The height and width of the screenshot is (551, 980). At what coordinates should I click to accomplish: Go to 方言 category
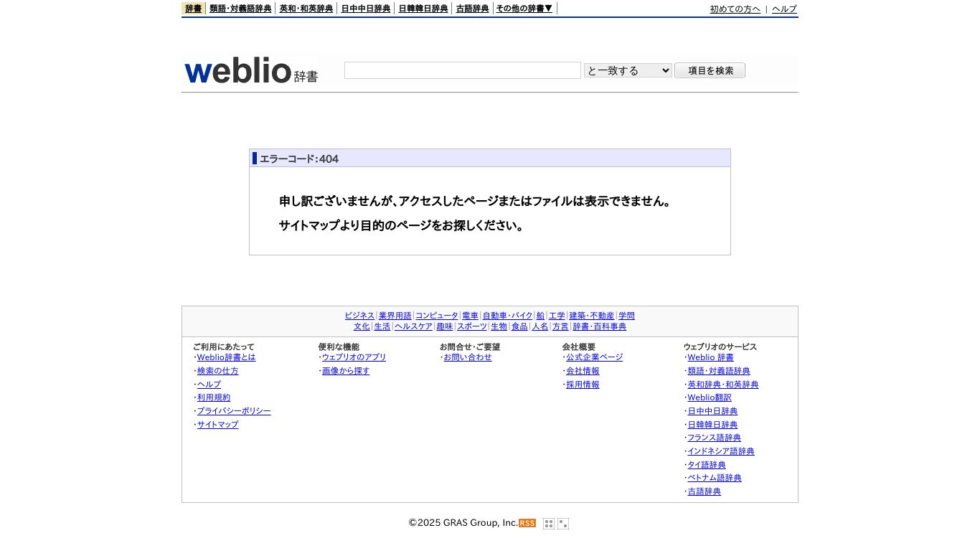pos(560,326)
